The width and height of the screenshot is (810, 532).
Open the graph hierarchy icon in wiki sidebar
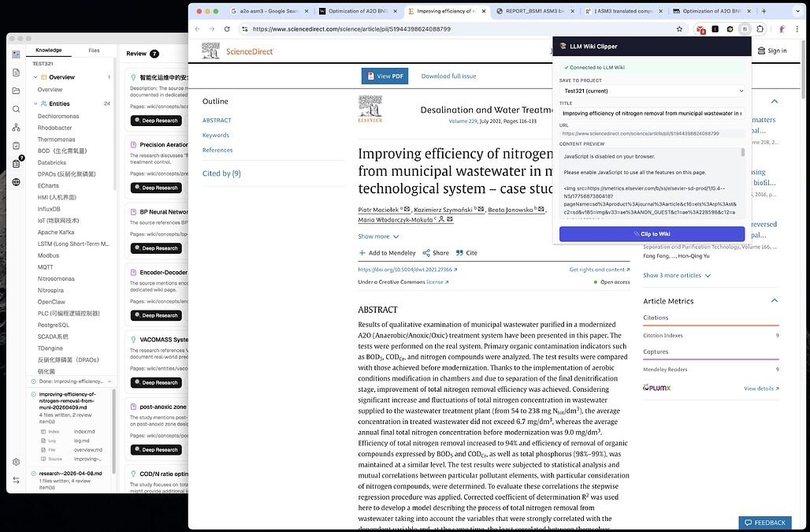(16, 127)
